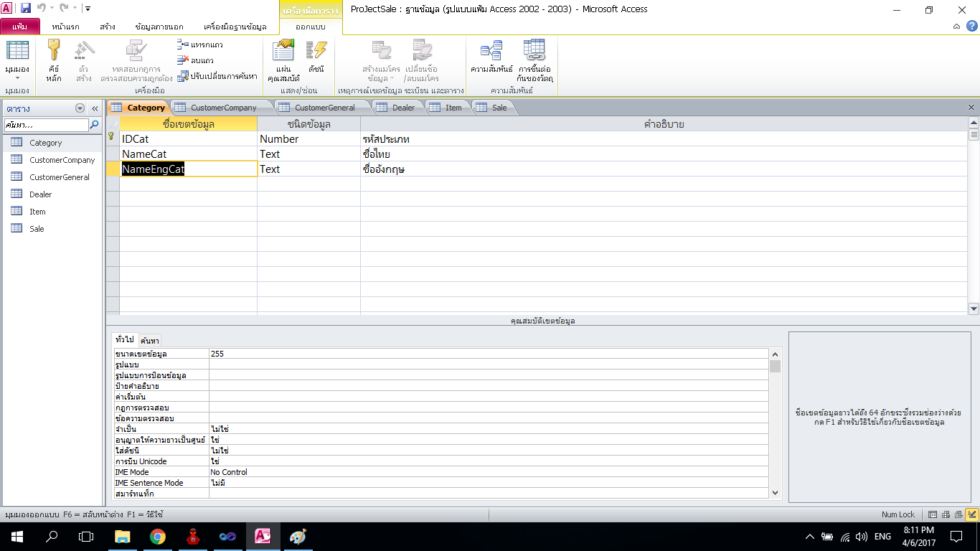Click the Access application icon in the title bar

7,9
